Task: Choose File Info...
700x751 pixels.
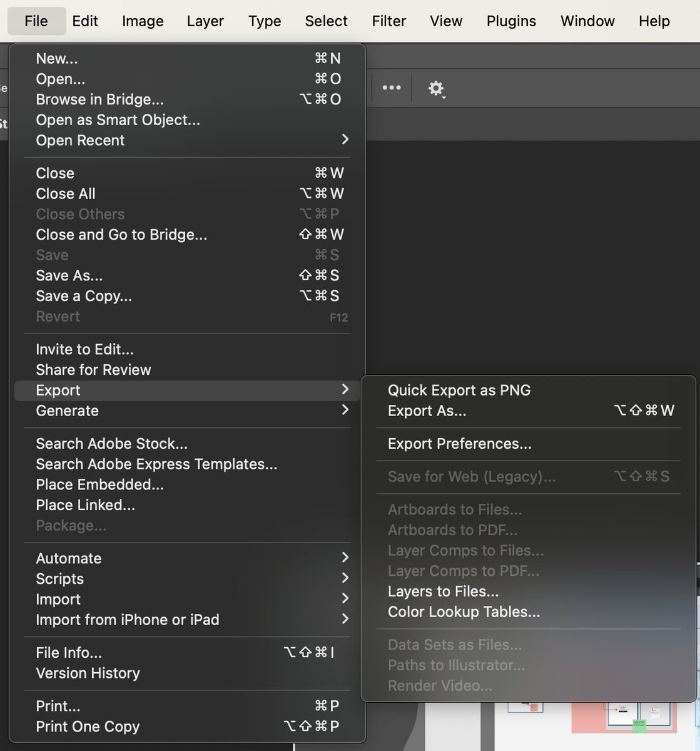Action: [x=187, y=653]
